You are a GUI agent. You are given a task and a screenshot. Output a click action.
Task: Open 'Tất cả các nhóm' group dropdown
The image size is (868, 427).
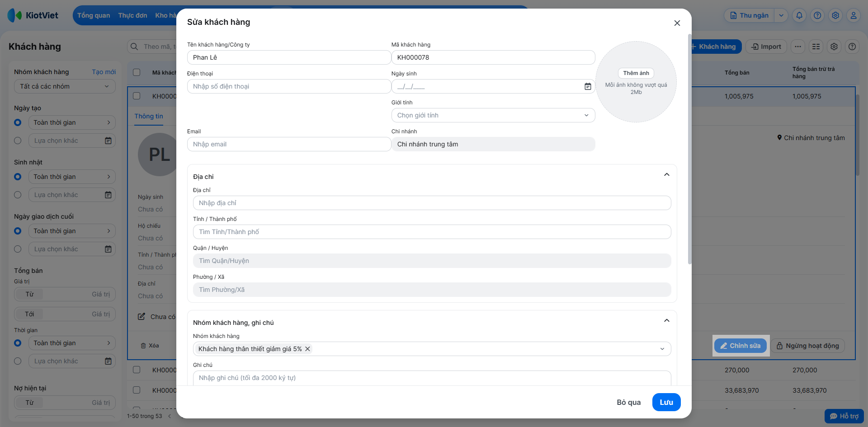[x=65, y=86]
